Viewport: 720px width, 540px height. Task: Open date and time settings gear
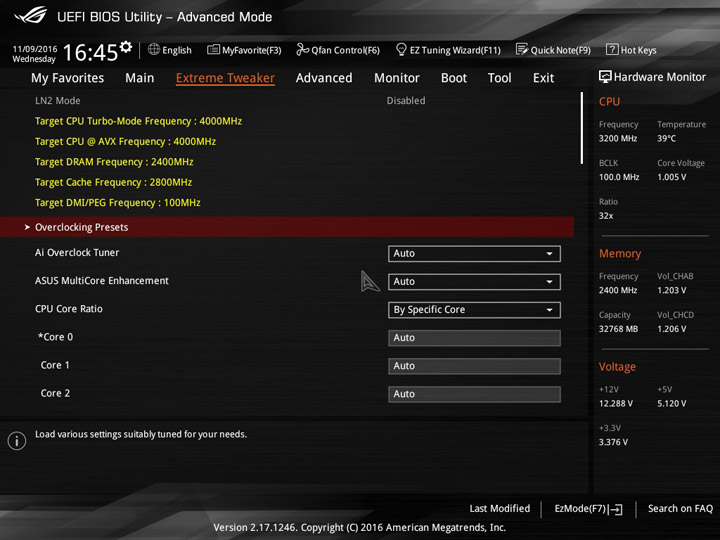[126, 46]
